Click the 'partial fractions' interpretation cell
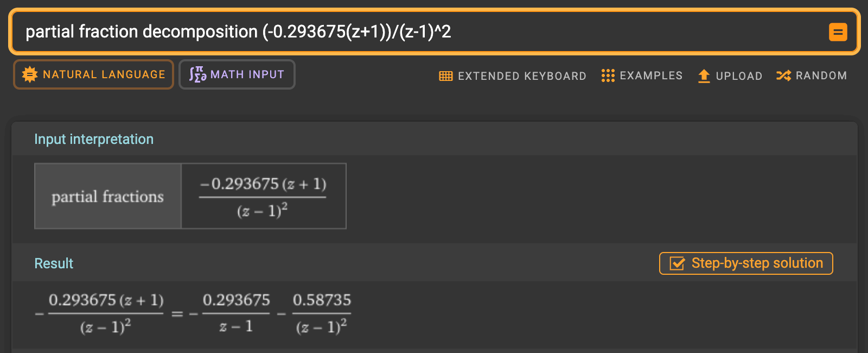Viewport: 868px width, 353px height. [x=107, y=197]
